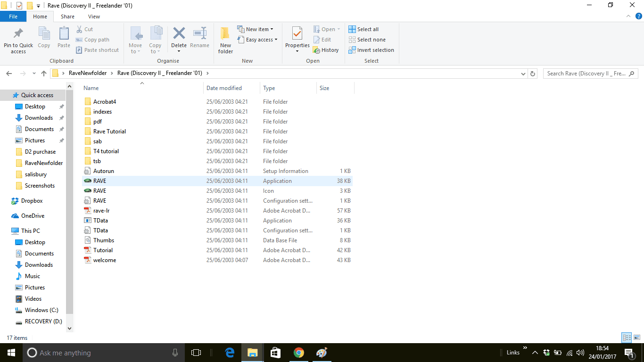The image size is (644, 362).
Task: Go up one folder level
Action: [x=44, y=74]
